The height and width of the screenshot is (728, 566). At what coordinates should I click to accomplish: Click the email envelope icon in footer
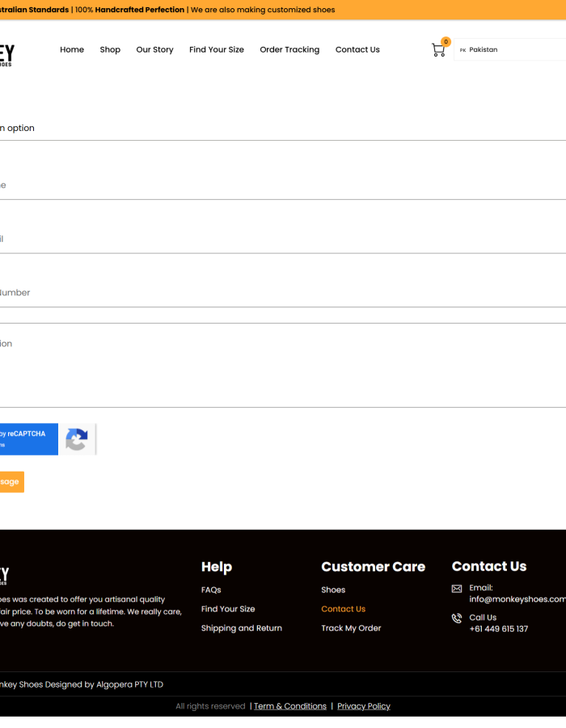[457, 589]
